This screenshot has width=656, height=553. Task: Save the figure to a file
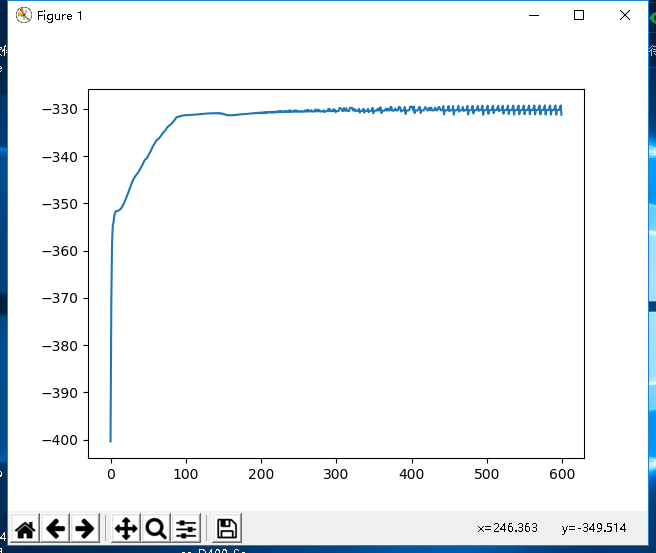click(227, 528)
